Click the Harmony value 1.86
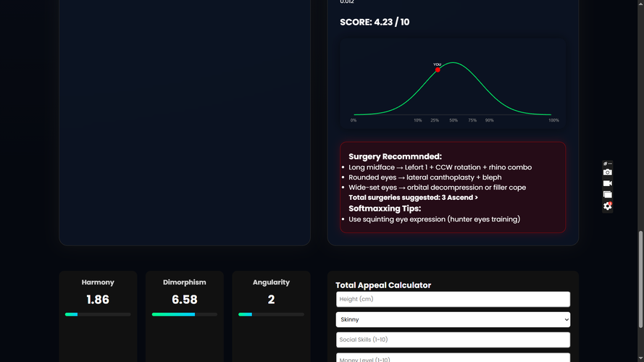This screenshot has width=644, height=362. coord(98,300)
